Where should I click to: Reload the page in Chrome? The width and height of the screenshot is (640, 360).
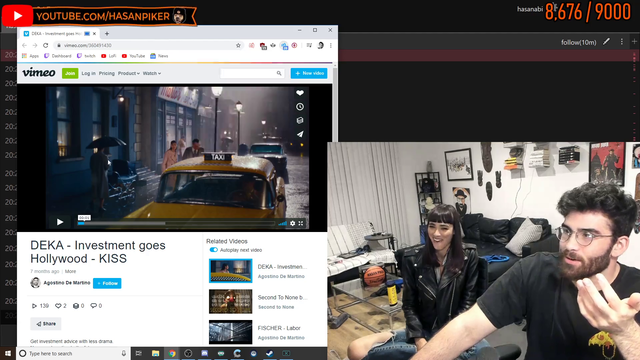pos(46,45)
